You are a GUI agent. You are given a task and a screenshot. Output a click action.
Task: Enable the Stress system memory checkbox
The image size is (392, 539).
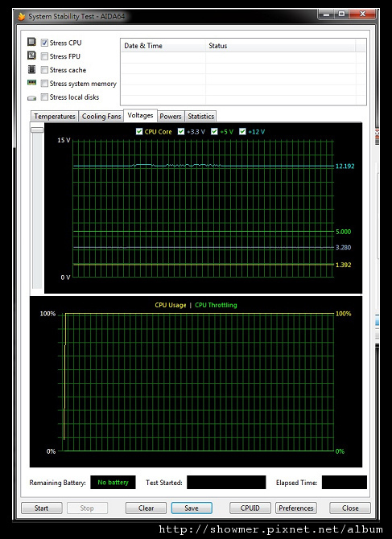[x=44, y=84]
